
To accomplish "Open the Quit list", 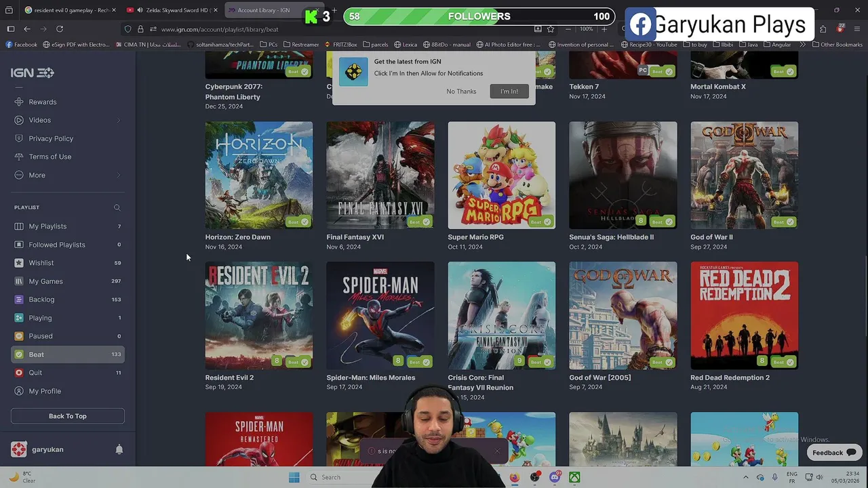I will pos(67,373).
